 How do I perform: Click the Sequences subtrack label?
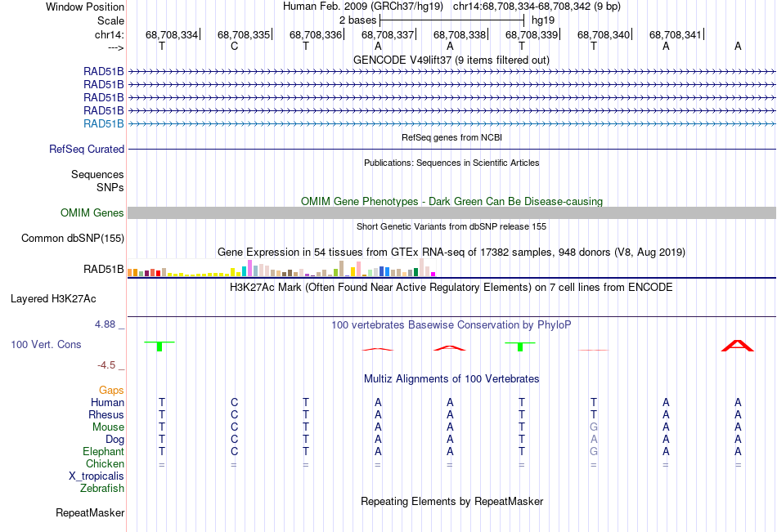pos(97,174)
